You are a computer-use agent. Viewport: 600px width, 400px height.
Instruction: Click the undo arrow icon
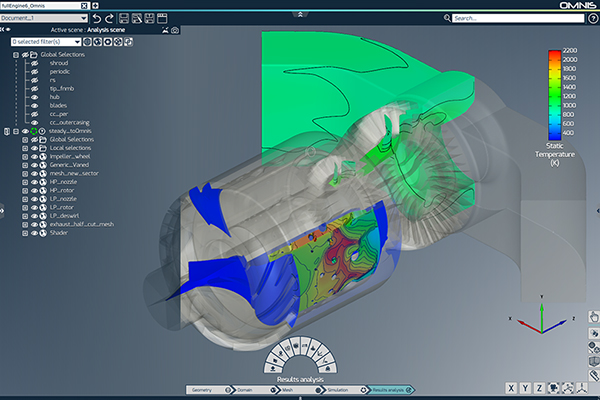tap(97, 18)
